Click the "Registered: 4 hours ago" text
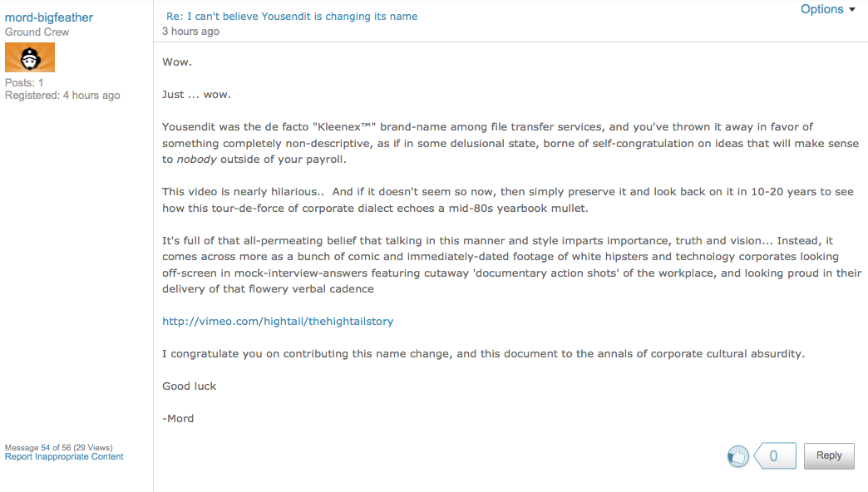This screenshot has height=492, width=868. tap(62, 96)
